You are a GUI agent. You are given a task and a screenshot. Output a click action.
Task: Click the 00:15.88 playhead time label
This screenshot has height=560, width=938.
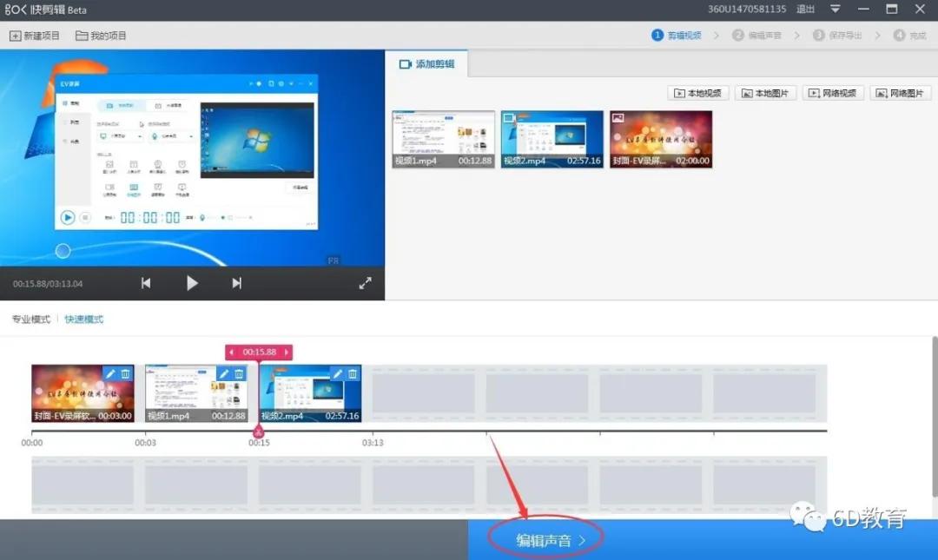[259, 352]
